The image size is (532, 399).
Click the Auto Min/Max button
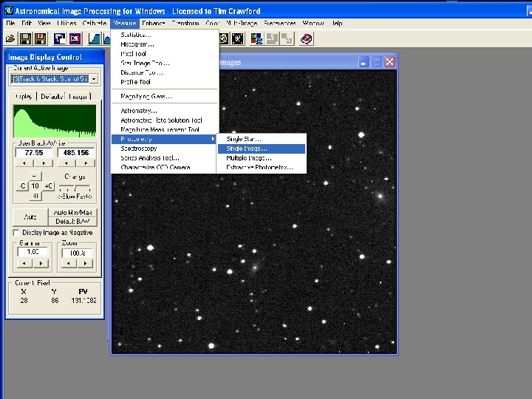click(x=73, y=213)
